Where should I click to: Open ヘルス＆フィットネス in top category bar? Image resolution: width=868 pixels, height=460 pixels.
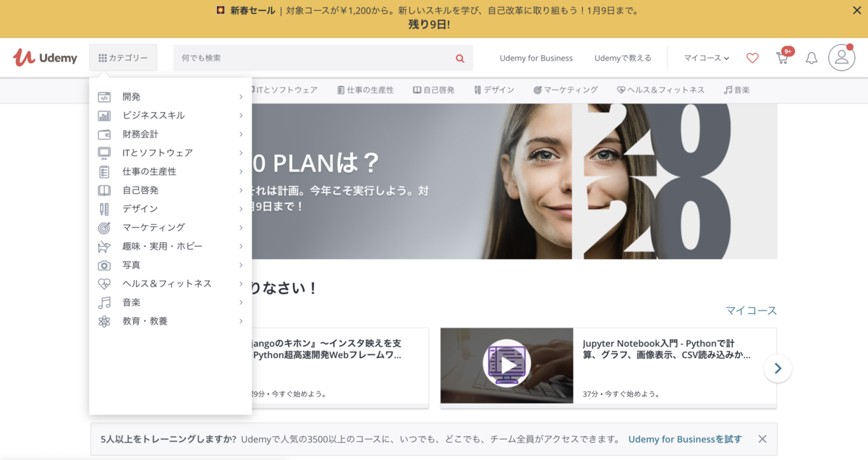click(660, 90)
